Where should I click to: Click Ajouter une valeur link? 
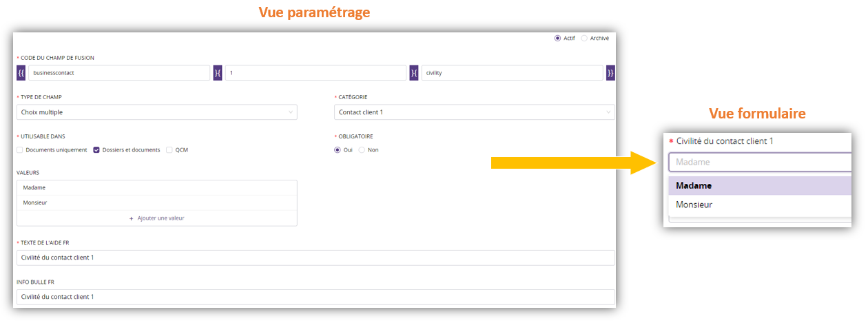(161, 218)
